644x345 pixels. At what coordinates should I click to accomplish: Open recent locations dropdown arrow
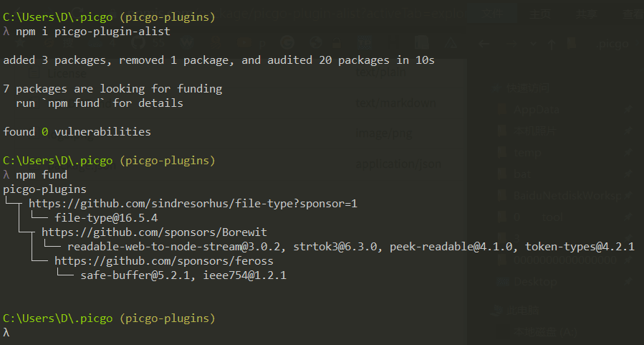pos(532,44)
